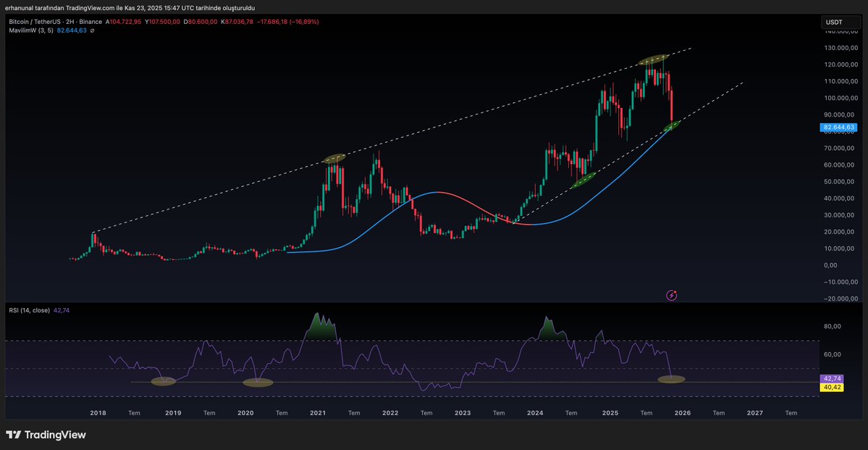This screenshot has height=450, width=868.
Task: Click the 2019 label on time axis
Action: pos(173,413)
